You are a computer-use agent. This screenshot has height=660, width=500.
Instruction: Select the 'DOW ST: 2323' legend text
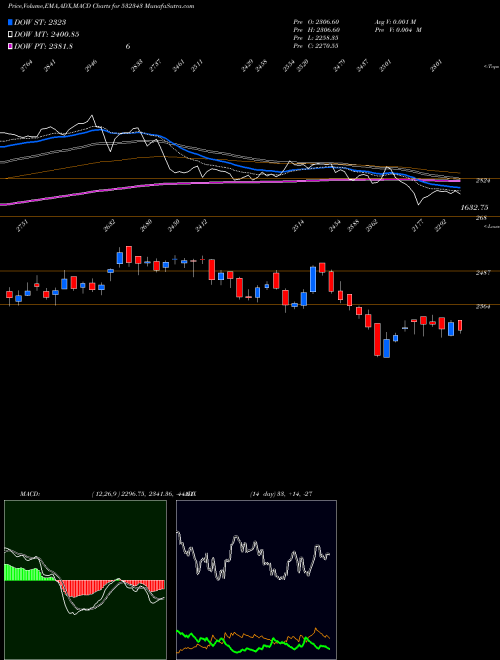tap(40, 22)
